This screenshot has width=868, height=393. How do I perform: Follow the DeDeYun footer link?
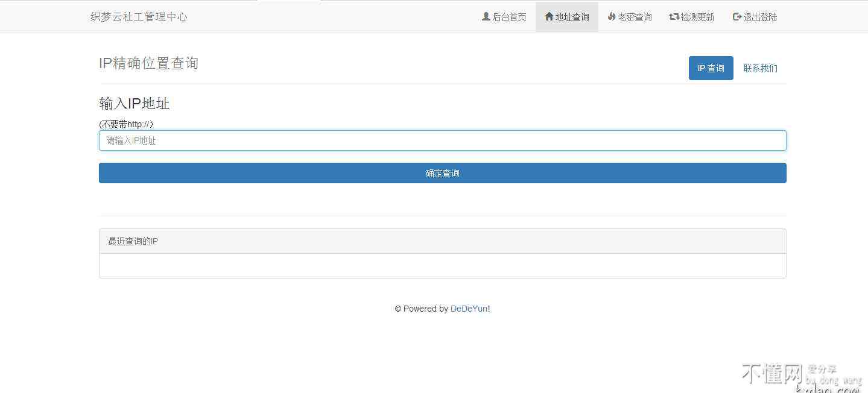click(x=469, y=309)
